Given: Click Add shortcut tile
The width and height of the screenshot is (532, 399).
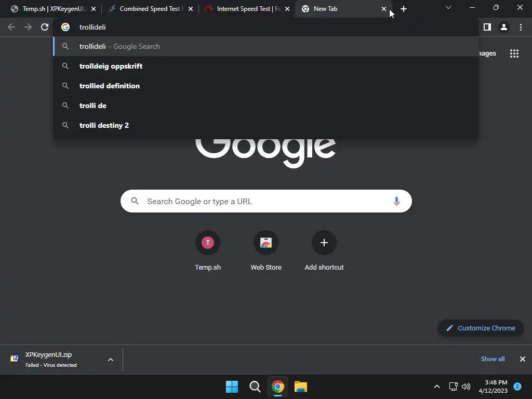Looking at the screenshot, I should point(324,251).
